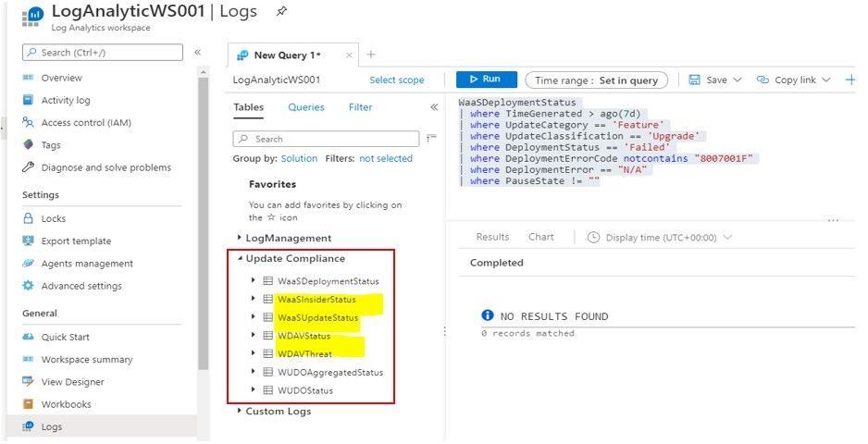This screenshot has width=868, height=444.
Task: Click the Quick Start icon
Action: point(29,337)
